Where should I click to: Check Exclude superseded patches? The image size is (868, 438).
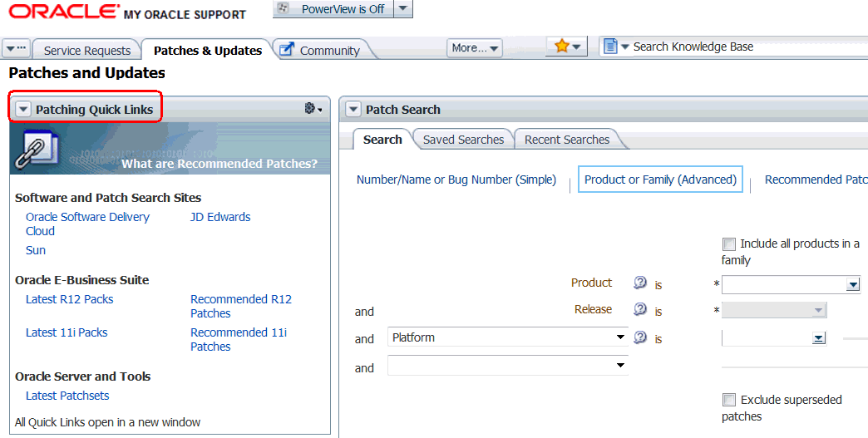729,400
